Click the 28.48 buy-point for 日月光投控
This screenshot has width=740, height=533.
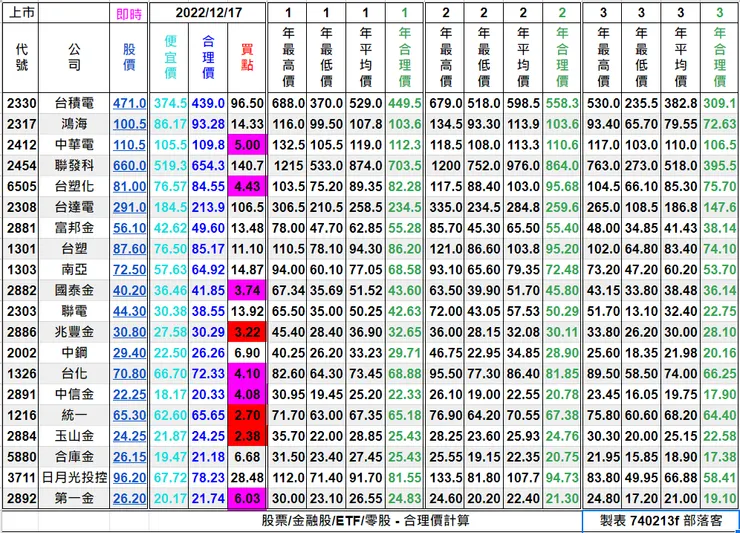(247, 477)
